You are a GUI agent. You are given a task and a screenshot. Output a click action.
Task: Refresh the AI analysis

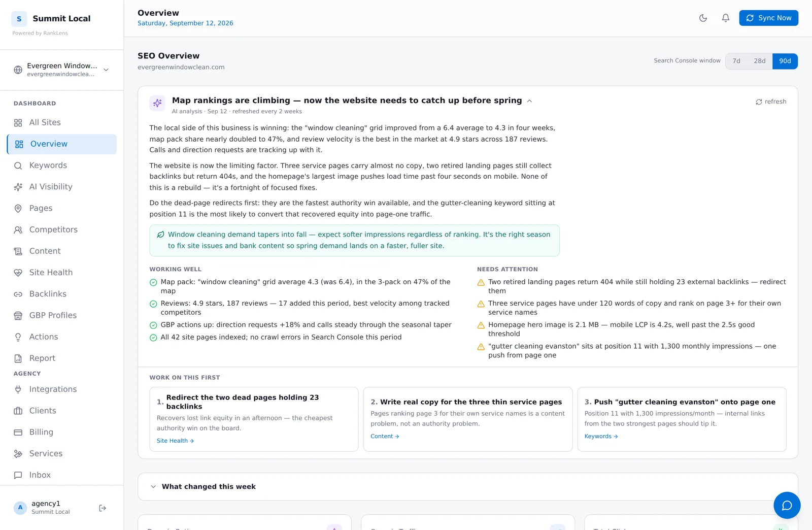point(771,102)
